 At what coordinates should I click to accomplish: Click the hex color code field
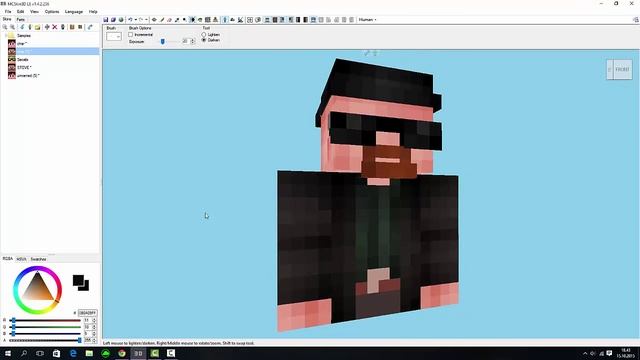[87, 313]
